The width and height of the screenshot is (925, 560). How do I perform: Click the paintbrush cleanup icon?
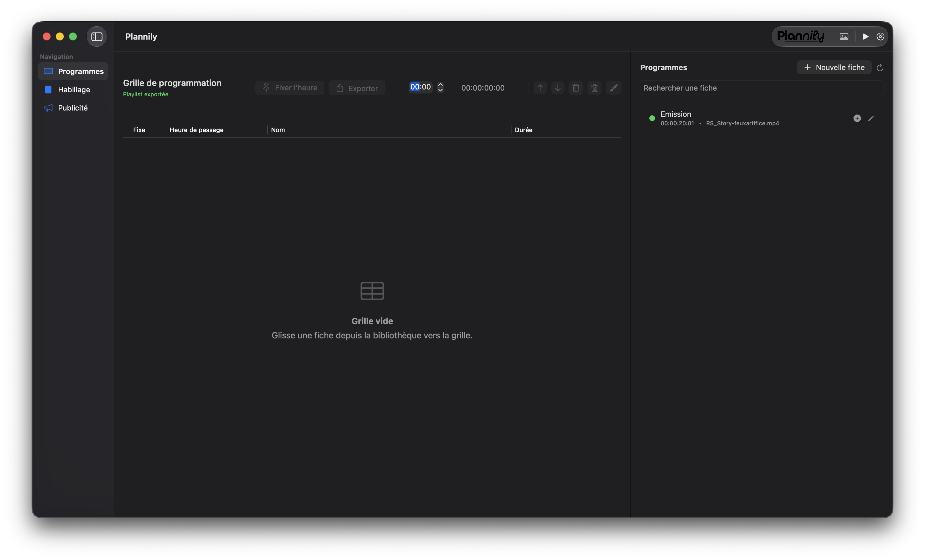point(613,88)
